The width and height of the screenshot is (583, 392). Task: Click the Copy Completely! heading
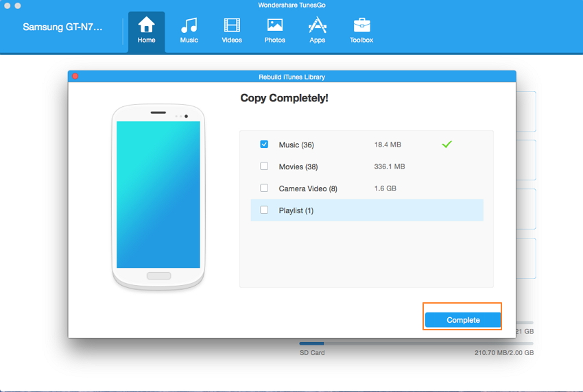point(284,98)
